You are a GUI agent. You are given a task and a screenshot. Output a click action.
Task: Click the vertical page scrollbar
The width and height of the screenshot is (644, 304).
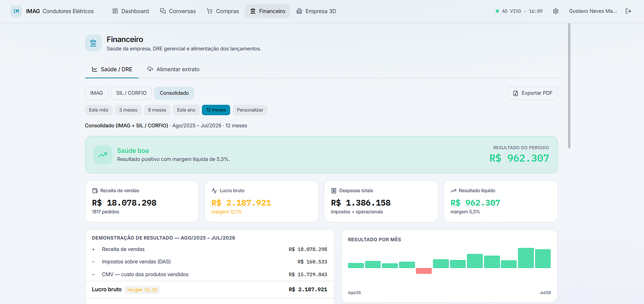point(569,86)
